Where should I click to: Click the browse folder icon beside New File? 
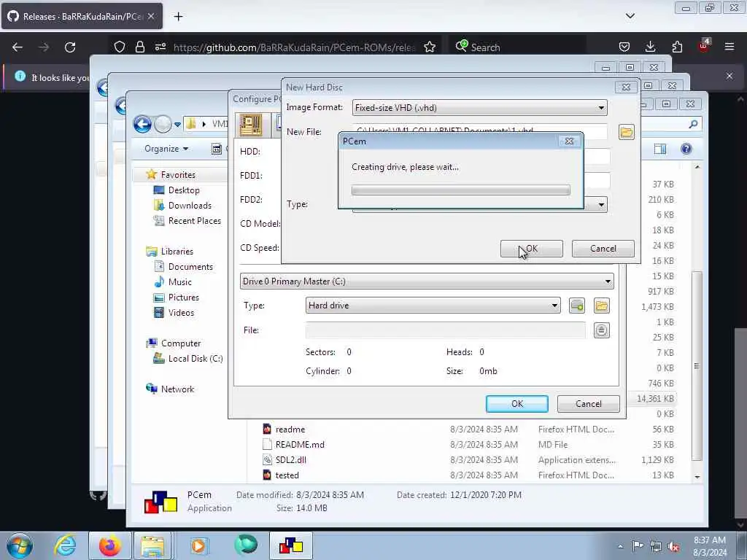pyautogui.click(x=627, y=132)
